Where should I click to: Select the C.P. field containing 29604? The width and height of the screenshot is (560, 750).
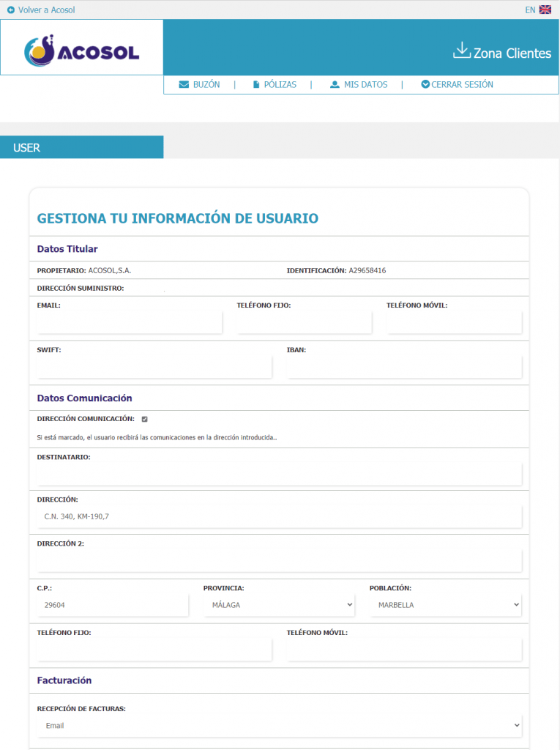point(113,605)
